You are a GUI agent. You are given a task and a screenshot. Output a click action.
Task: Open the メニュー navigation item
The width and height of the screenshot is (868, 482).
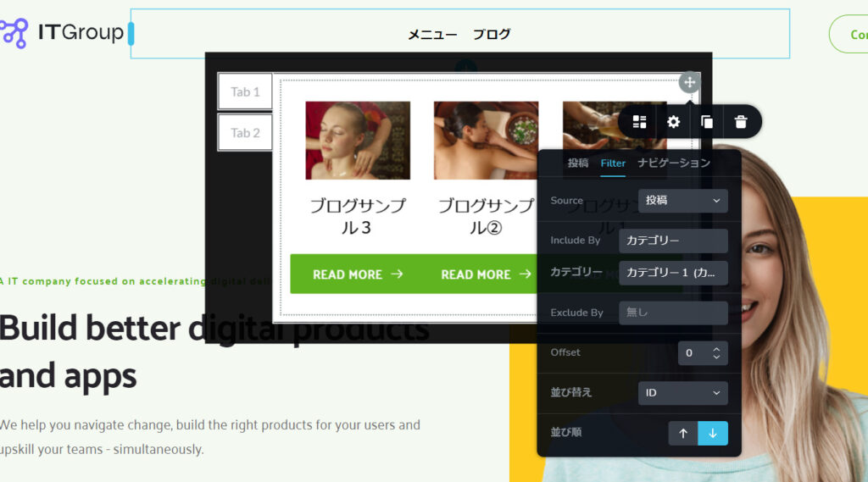pyautogui.click(x=432, y=35)
